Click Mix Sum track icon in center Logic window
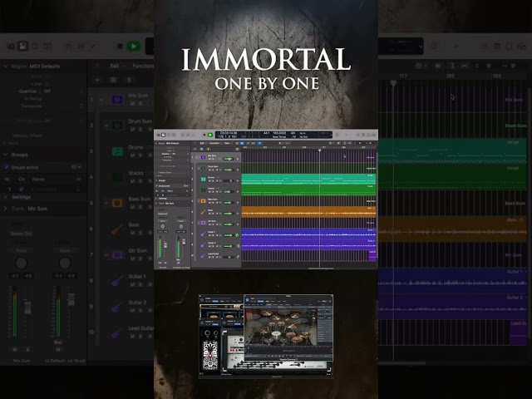The height and width of the screenshot is (399, 532). coord(203,157)
